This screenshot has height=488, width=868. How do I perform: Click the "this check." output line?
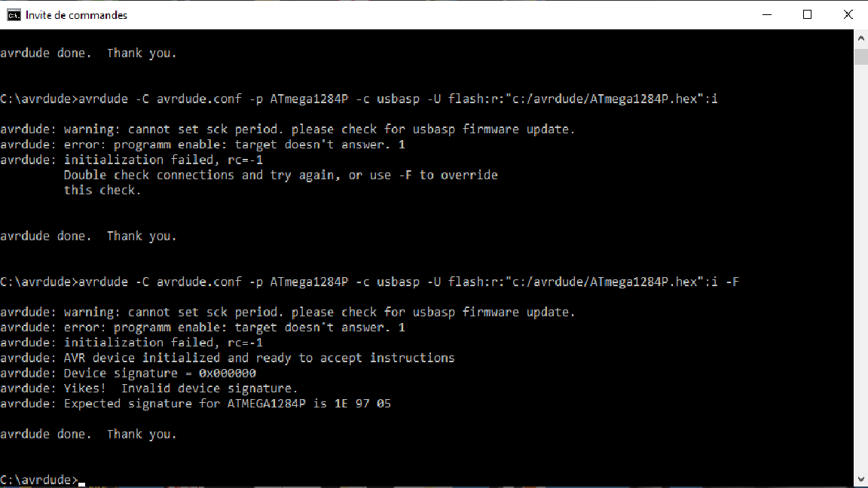point(102,191)
